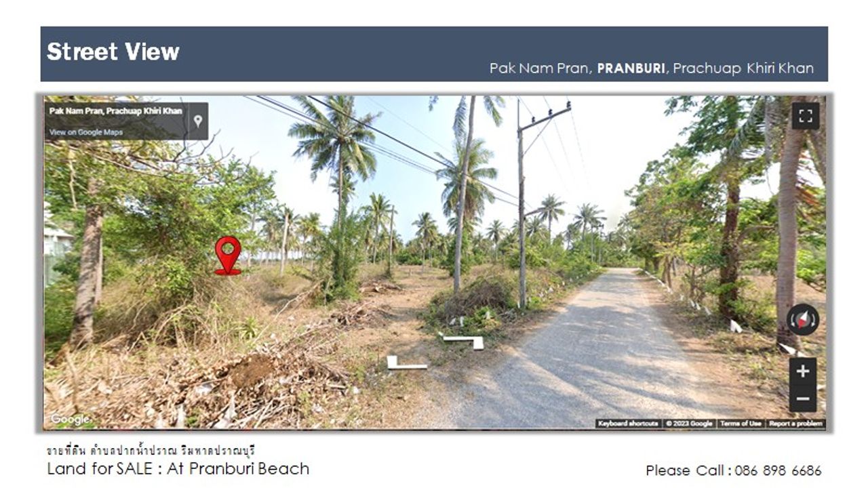Click the Street View header title
The image size is (868, 488).
113,52
